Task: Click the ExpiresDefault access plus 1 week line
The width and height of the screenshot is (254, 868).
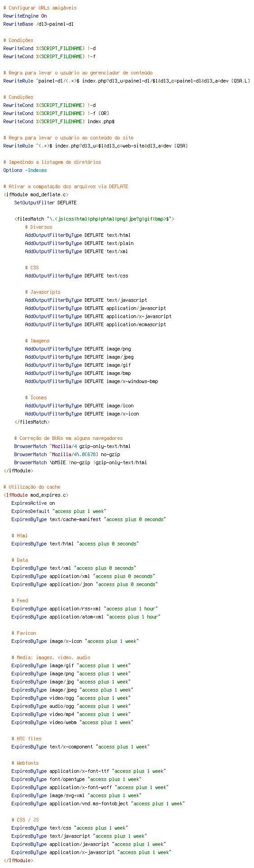Action: coord(59,511)
